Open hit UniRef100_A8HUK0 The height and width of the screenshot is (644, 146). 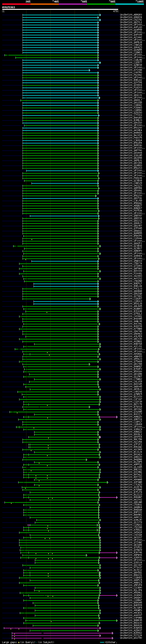pyautogui.click(x=131, y=15)
